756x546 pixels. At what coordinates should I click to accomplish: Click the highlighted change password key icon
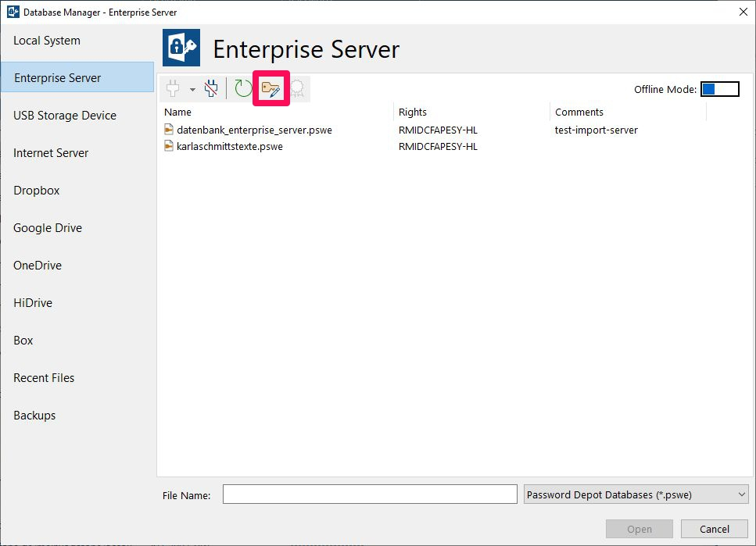(271, 89)
